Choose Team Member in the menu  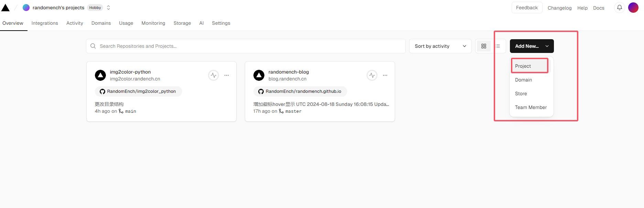point(531,107)
